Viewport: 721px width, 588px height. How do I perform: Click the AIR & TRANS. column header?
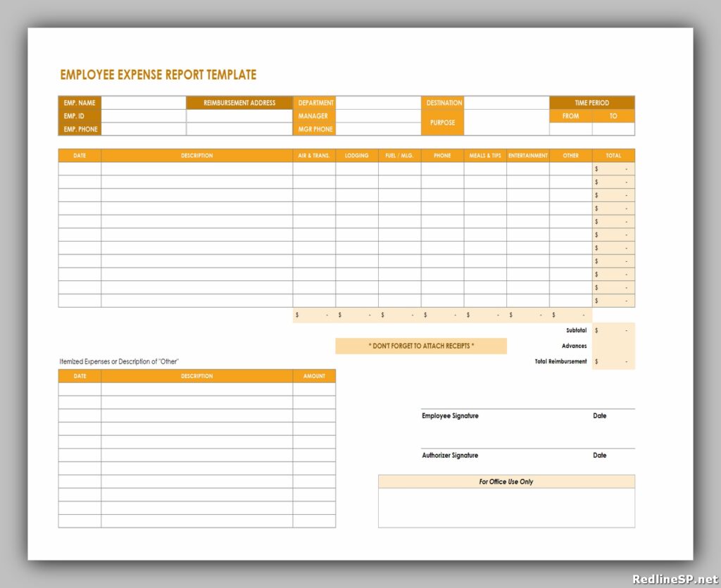pos(314,156)
